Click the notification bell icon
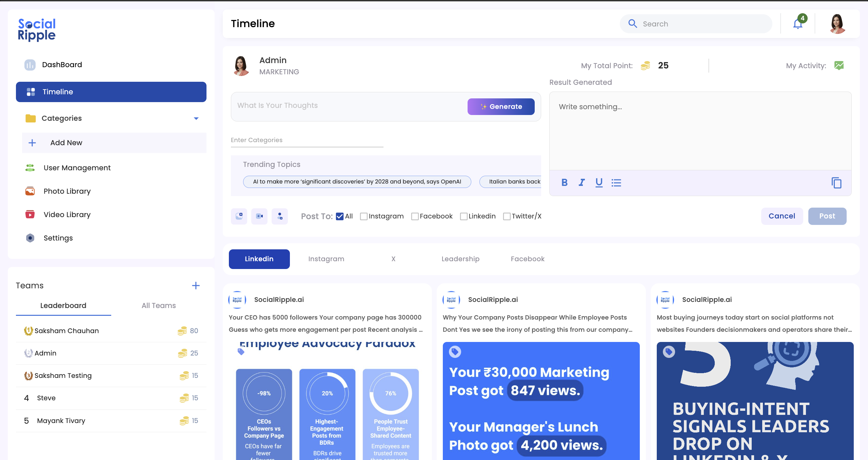868x460 pixels. tap(797, 24)
